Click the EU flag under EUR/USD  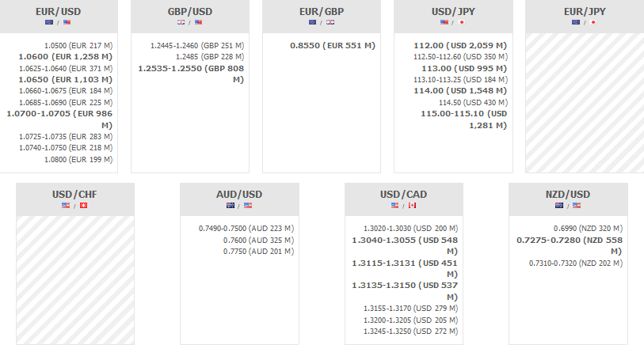pos(49,22)
